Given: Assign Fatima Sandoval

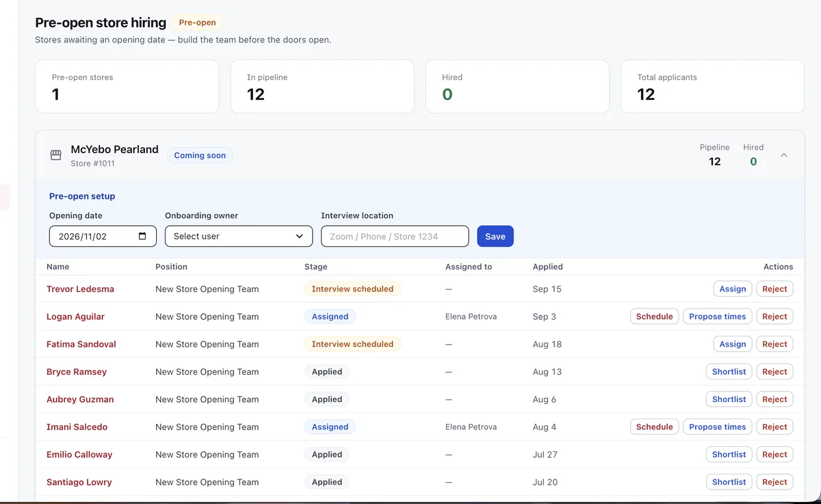Looking at the screenshot, I should point(733,344).
